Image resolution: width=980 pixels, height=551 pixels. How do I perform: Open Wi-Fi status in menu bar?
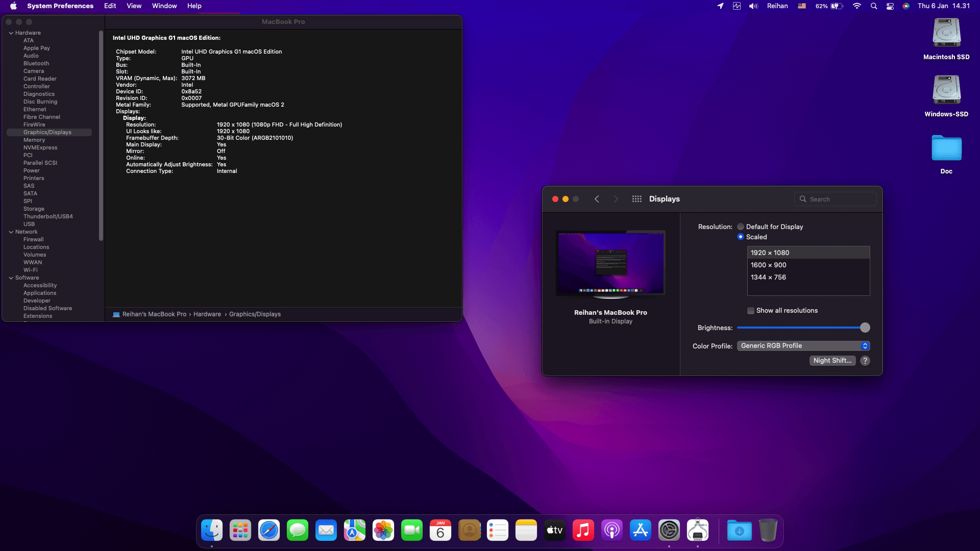coord(857,6)
